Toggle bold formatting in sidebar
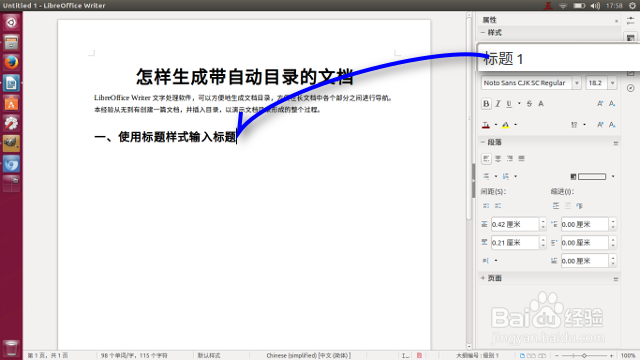 (x=486, y=104)
